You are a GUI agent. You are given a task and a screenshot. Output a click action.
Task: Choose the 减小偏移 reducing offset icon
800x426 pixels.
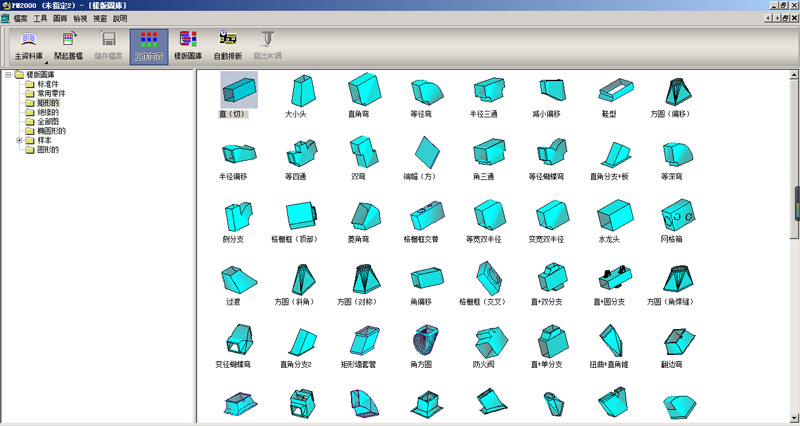coord(552,89)
